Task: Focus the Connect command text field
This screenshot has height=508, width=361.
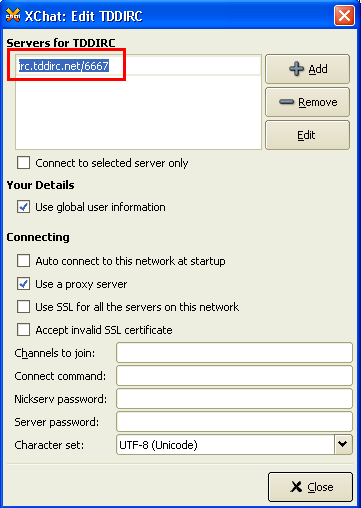Action: (x=234, y=376)
